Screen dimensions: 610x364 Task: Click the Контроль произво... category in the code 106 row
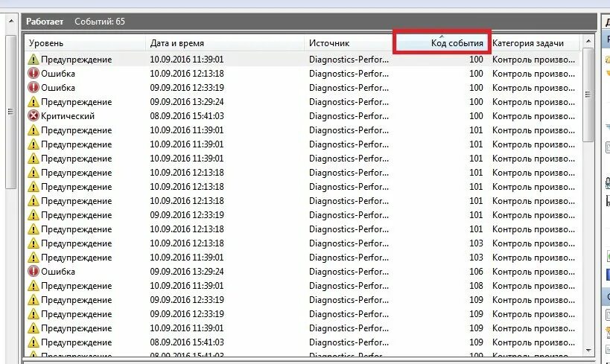point(533,272)
